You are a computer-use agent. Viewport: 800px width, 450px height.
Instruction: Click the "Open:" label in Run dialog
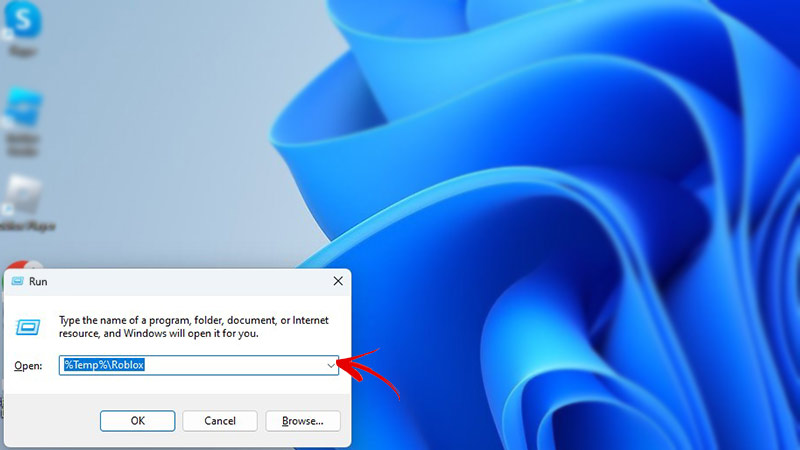[28, 366]
